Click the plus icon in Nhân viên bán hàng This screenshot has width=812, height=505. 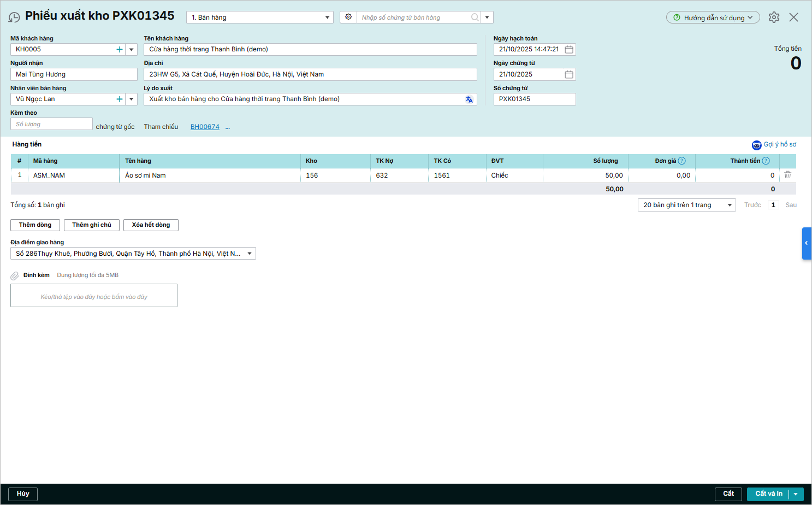pyautogui.click(x=119, y=99)
